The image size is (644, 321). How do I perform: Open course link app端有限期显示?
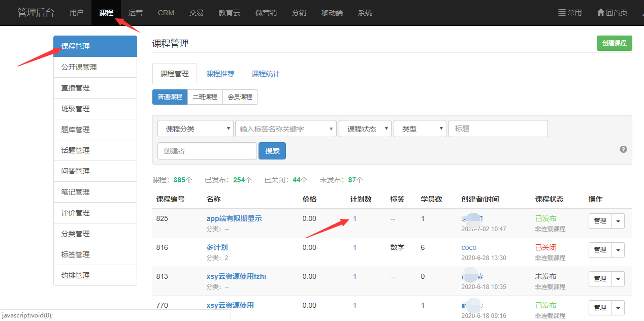(234, 218)
